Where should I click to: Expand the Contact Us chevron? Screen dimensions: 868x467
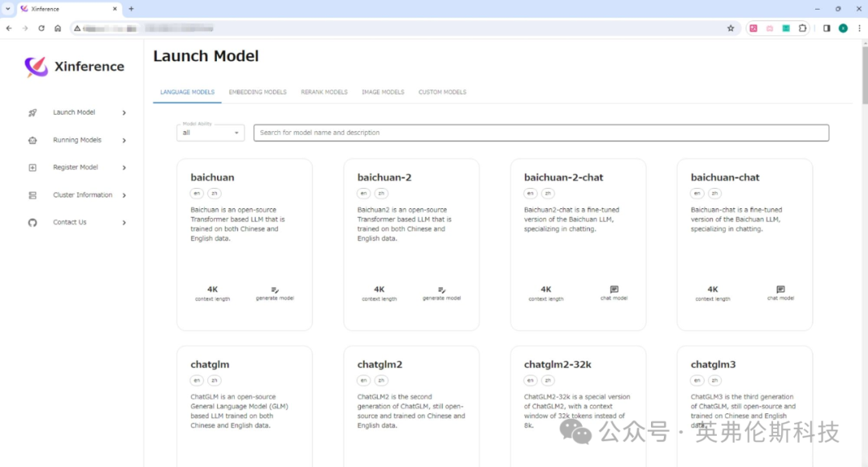click(124, 223)
